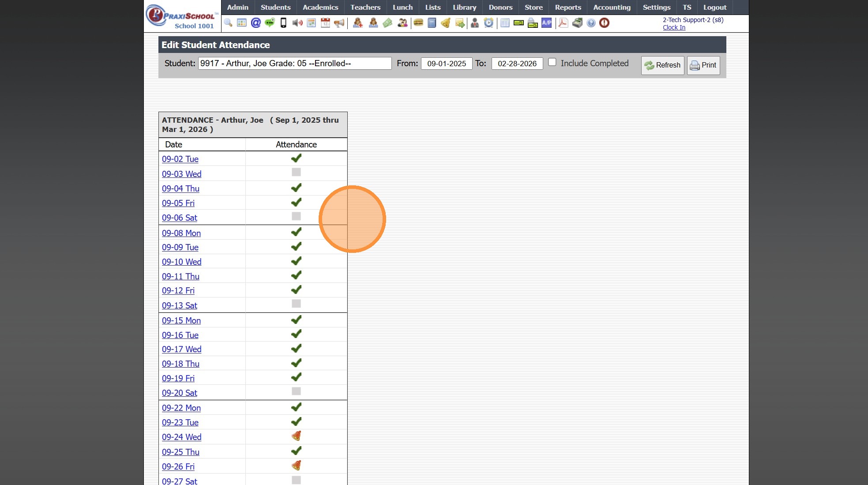Toggle attendance box for 09-03 Wed

coord(296,172)
